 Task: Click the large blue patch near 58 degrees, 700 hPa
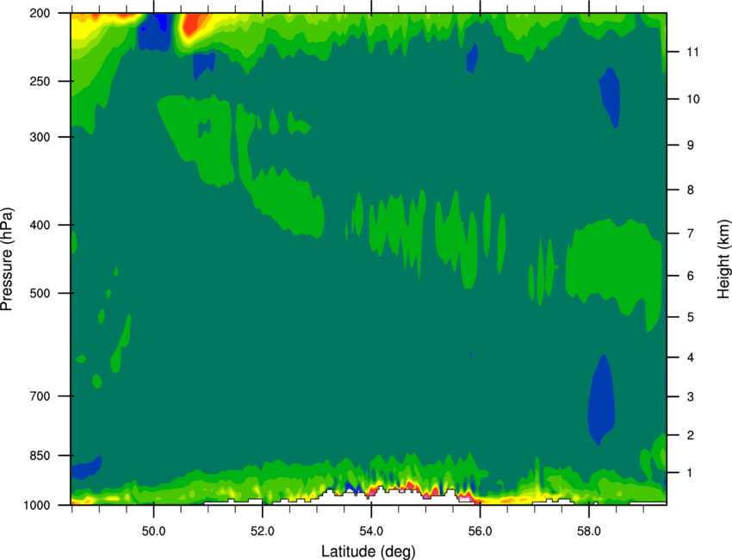601,401
